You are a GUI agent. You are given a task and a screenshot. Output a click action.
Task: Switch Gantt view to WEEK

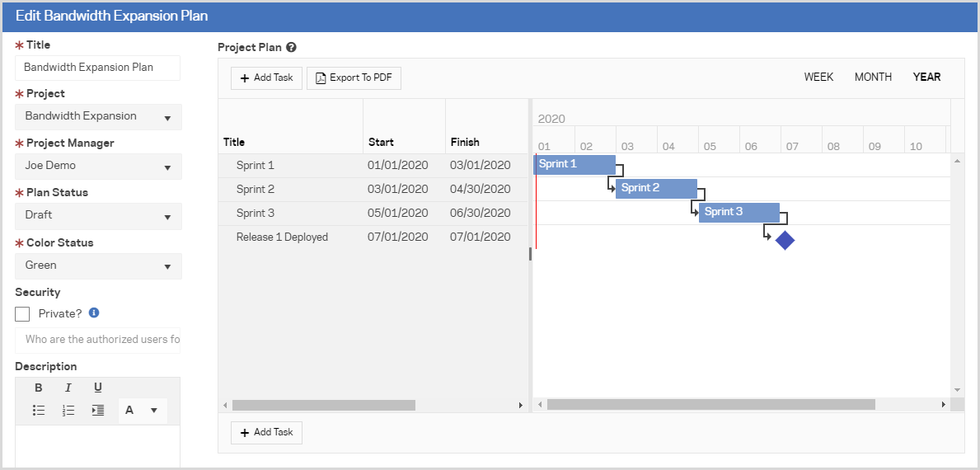818,77
